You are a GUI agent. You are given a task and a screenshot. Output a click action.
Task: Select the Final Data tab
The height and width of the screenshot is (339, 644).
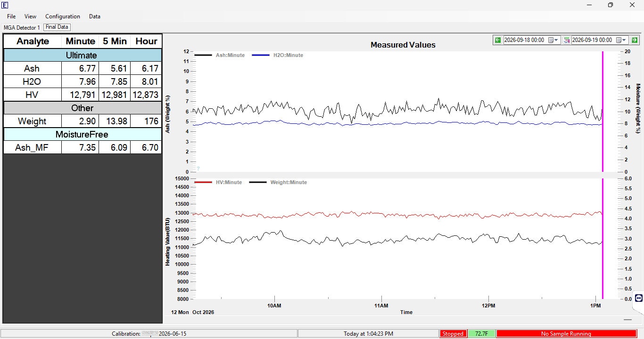click(x=57, y=27)
